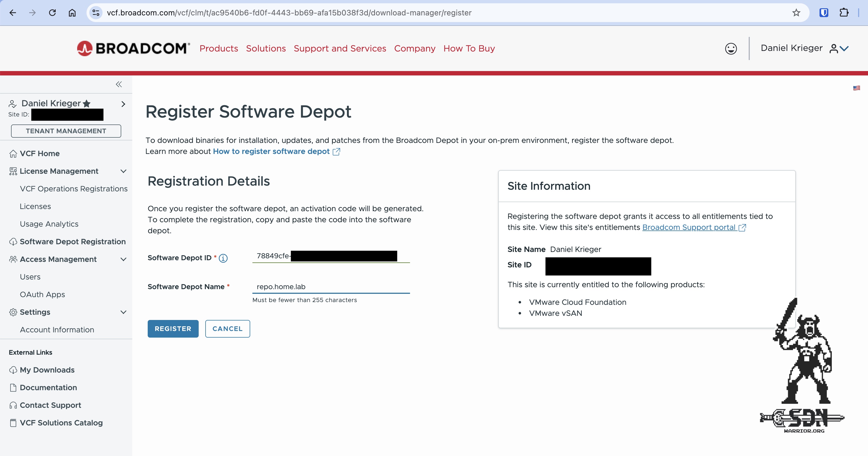Click the My Downloads cloud icon
Image resolution: width=868 pixels, height=456 pixels.
coord(13,370)
